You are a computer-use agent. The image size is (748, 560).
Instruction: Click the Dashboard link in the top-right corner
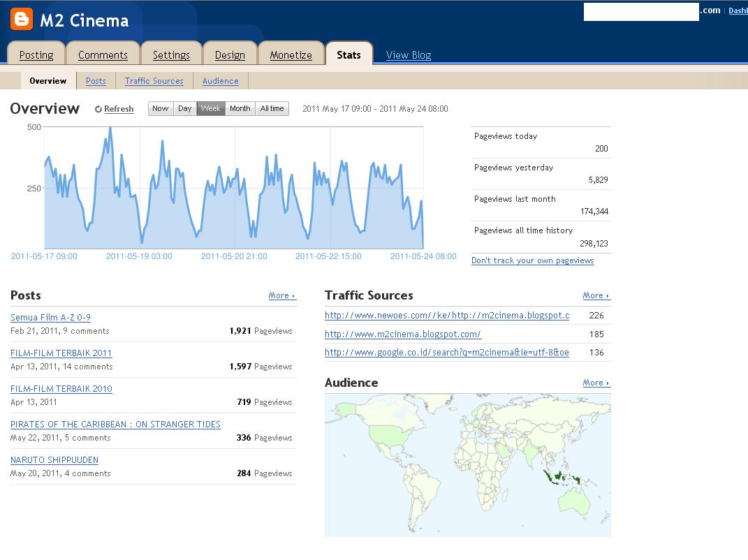(738, 10)
